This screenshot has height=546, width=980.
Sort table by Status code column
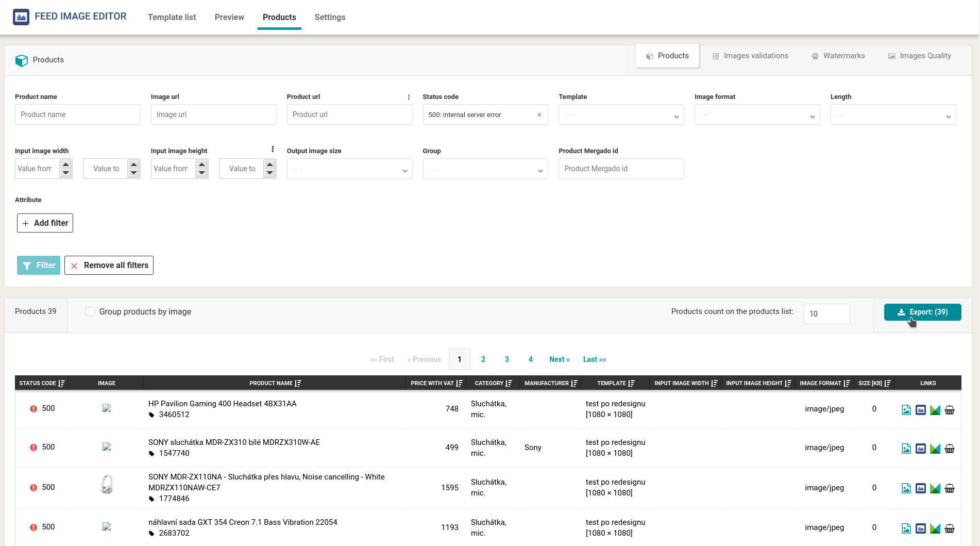coord(61,383)
